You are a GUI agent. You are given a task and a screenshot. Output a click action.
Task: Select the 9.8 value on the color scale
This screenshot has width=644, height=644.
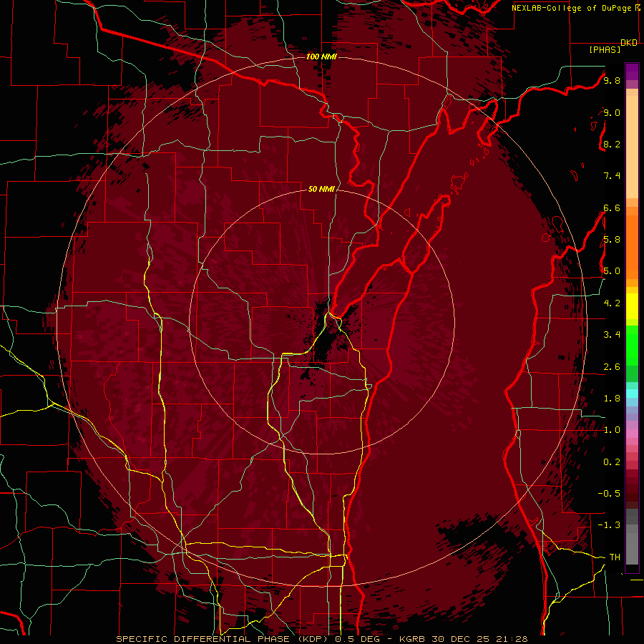coord(612,80)
